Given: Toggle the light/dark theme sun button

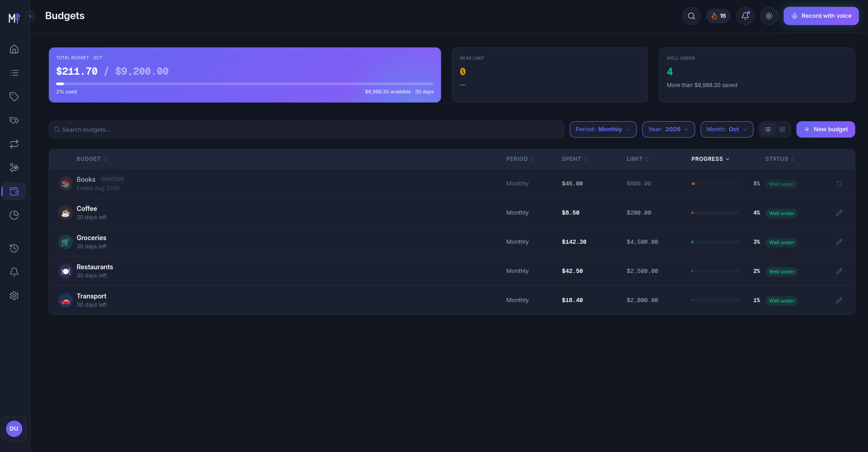Looking at the screenshot, I should [769, 16].
